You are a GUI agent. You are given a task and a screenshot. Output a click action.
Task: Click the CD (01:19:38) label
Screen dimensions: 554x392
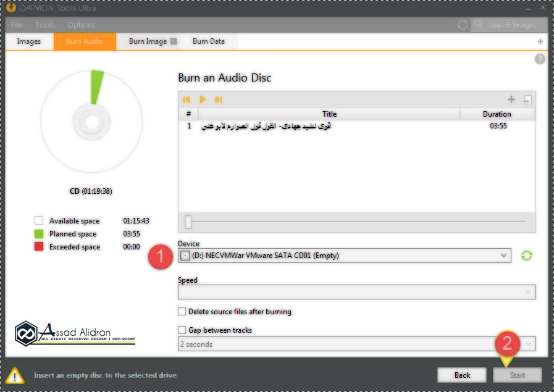pyautogui.click(x=91, y=191)
